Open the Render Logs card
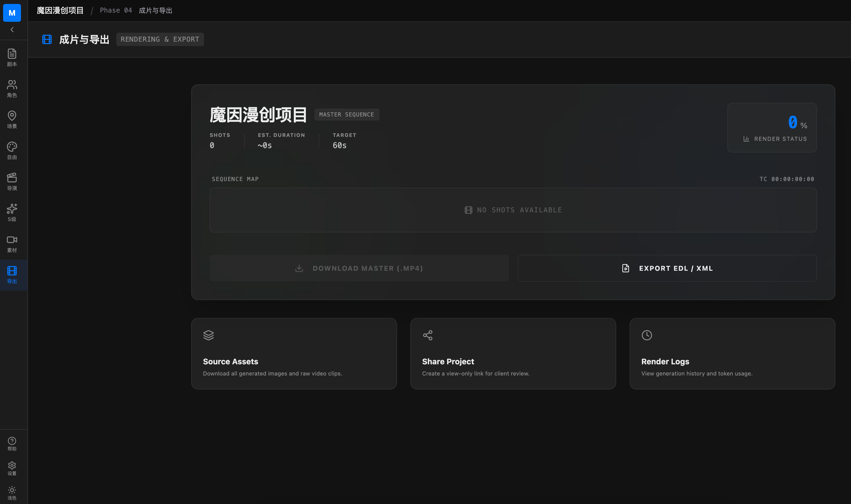This screenshot has height=504, width=851. (x=732, y=353)
